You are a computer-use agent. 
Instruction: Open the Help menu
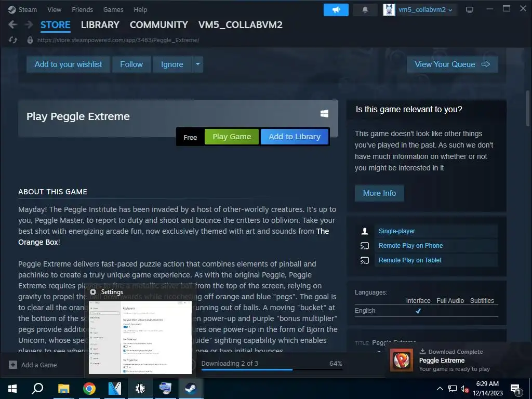(x=140, y=9)
